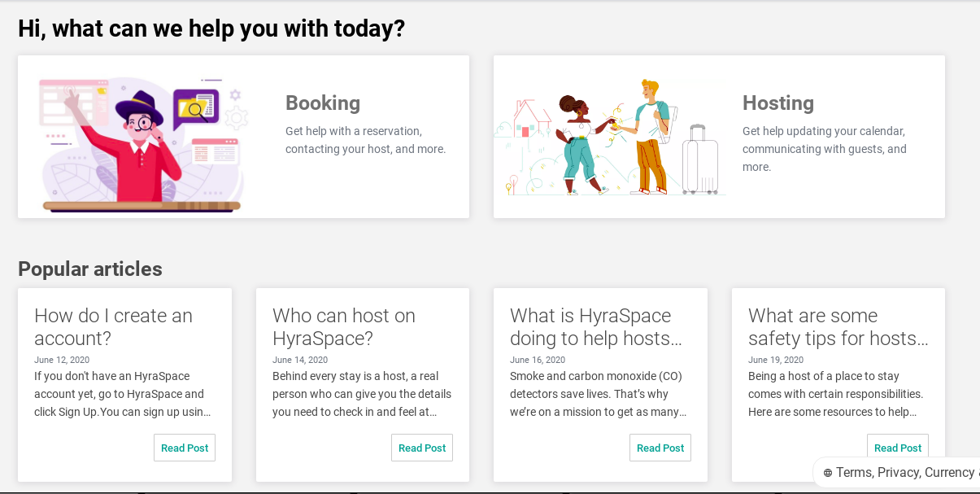Open the Terms, Privacy, Currency footer button

[x=897, y=473]
